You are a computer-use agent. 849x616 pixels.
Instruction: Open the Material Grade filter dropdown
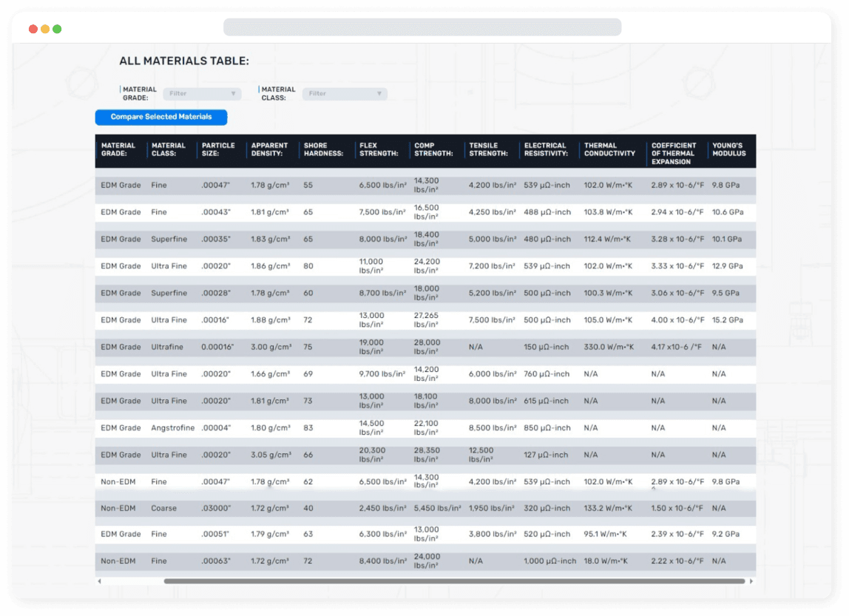[x=201, y=94]
